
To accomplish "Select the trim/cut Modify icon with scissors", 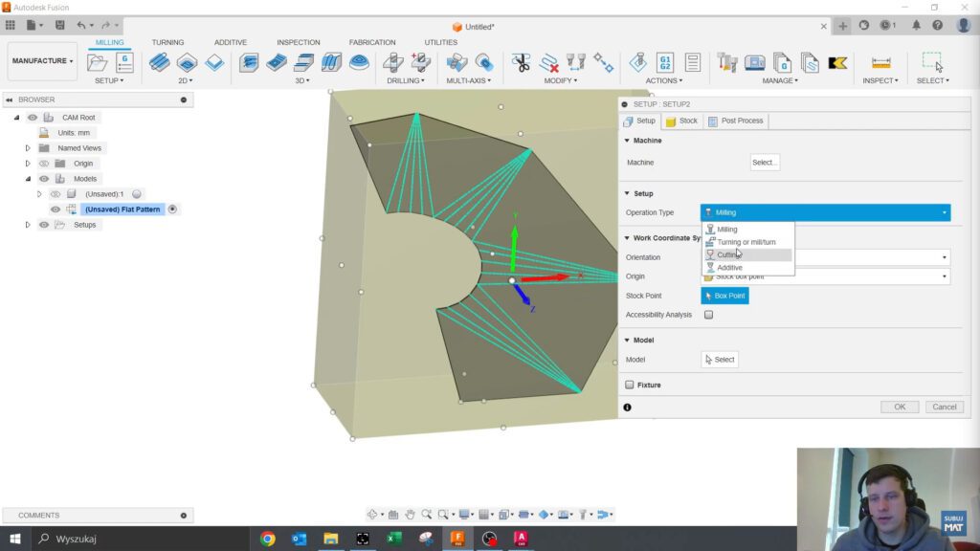I will (521, 63).
